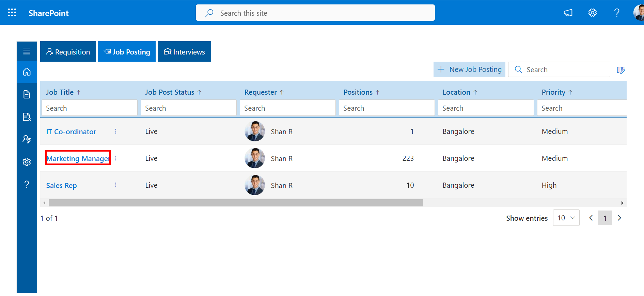Open the more options dots for Marketing Manager

pyautogui.click(x=116, y=158)
